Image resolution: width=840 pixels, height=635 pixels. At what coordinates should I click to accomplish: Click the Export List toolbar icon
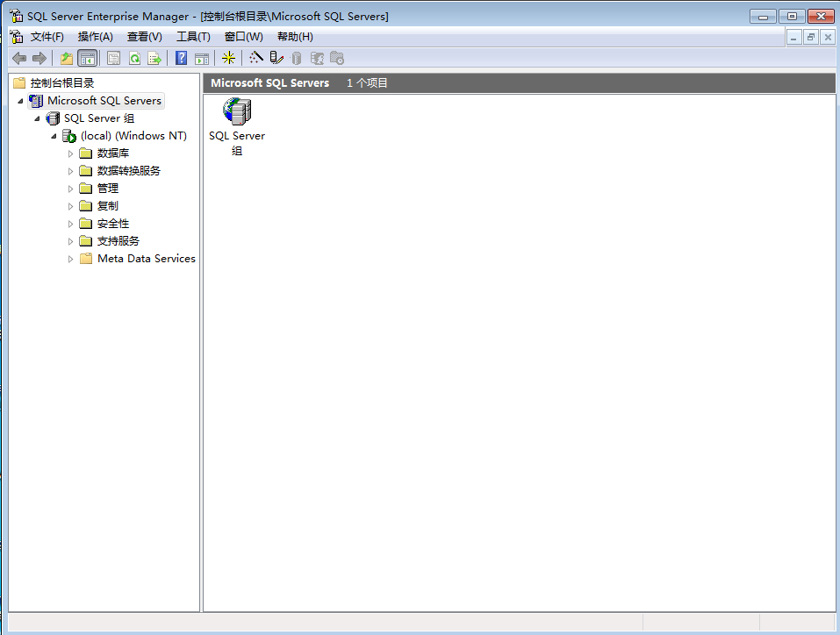pyautogui.click(x=154, y=58)
